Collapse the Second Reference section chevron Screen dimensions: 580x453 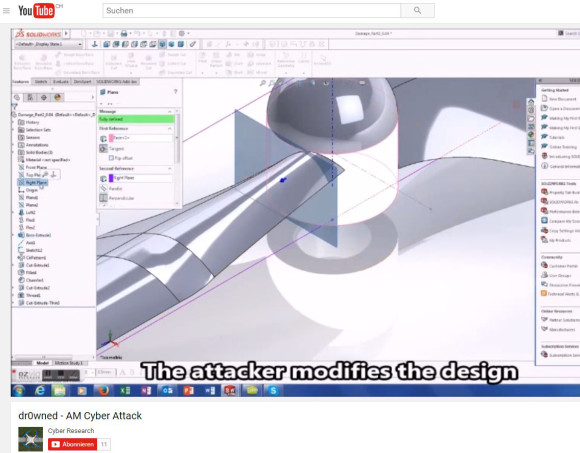pyautogui.click(x=170, y=169)
